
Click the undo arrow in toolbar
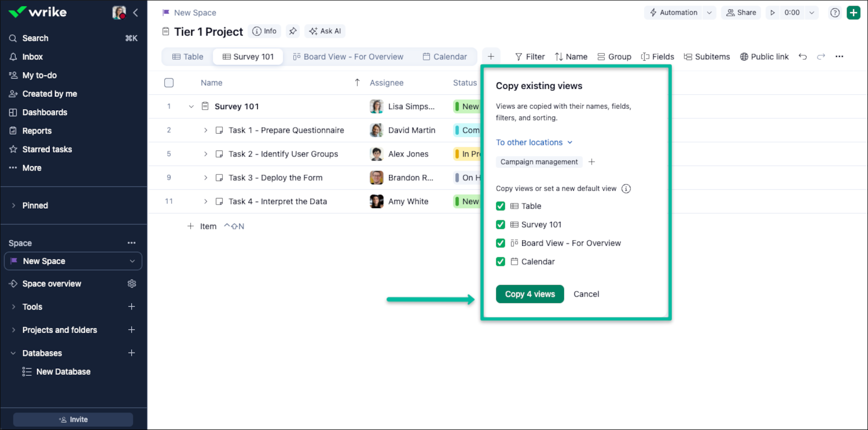(x=803, y=57)
